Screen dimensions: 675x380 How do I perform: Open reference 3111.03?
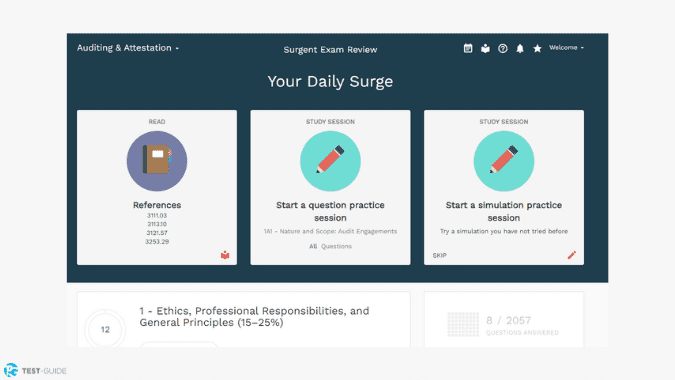click(157, 216)
